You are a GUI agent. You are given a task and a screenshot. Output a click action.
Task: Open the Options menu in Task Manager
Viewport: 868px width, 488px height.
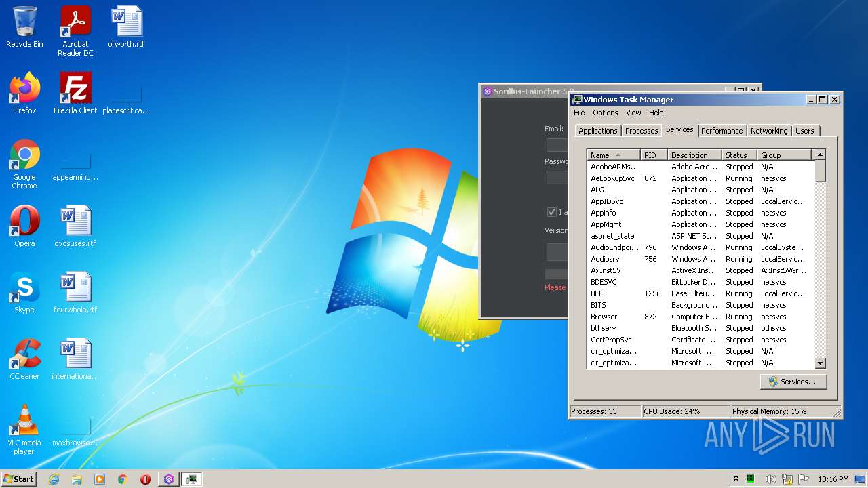[x=605, y=113]
